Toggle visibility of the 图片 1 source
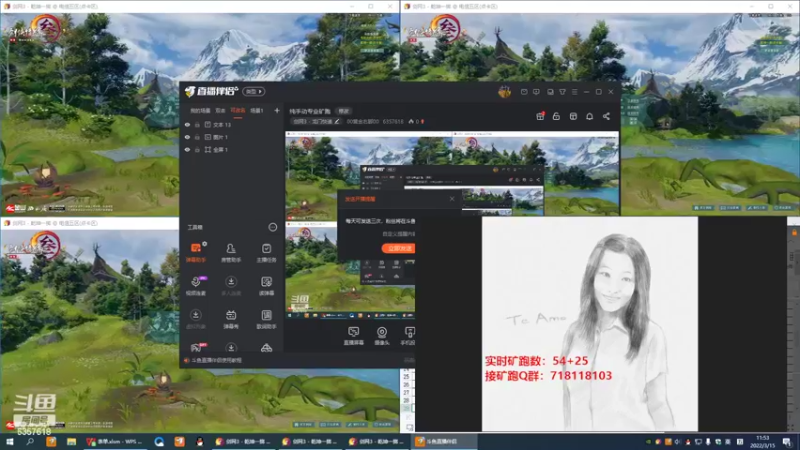 (187, 137)
